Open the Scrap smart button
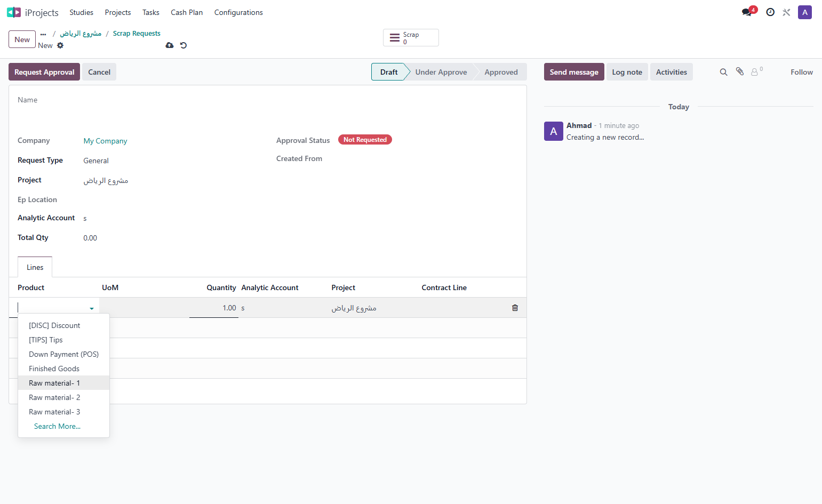This screenshot has width=822, height=504. coord(411,38)
